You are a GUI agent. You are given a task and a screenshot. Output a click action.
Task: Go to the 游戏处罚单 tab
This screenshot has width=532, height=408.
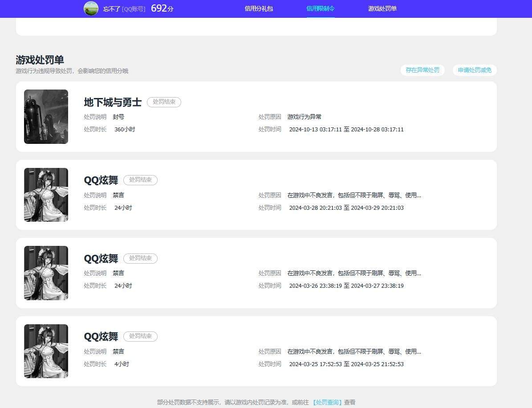382,8
